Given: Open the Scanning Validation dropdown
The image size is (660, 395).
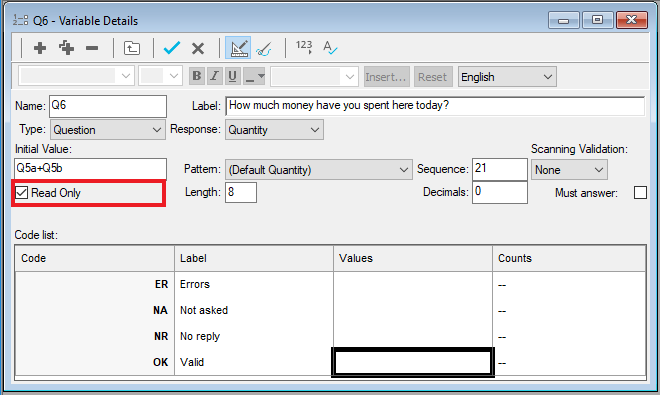Looking at the screenshot, I should pyautogui.click(x=569, y=170).
